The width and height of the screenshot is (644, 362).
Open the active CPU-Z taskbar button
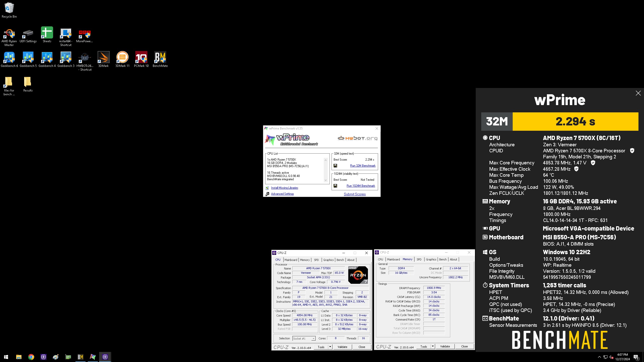pyautogui.click(x=105, y=357)
